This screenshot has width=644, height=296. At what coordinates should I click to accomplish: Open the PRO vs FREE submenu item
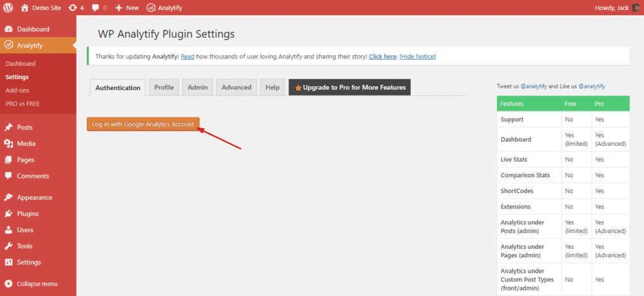coord(23,104)
